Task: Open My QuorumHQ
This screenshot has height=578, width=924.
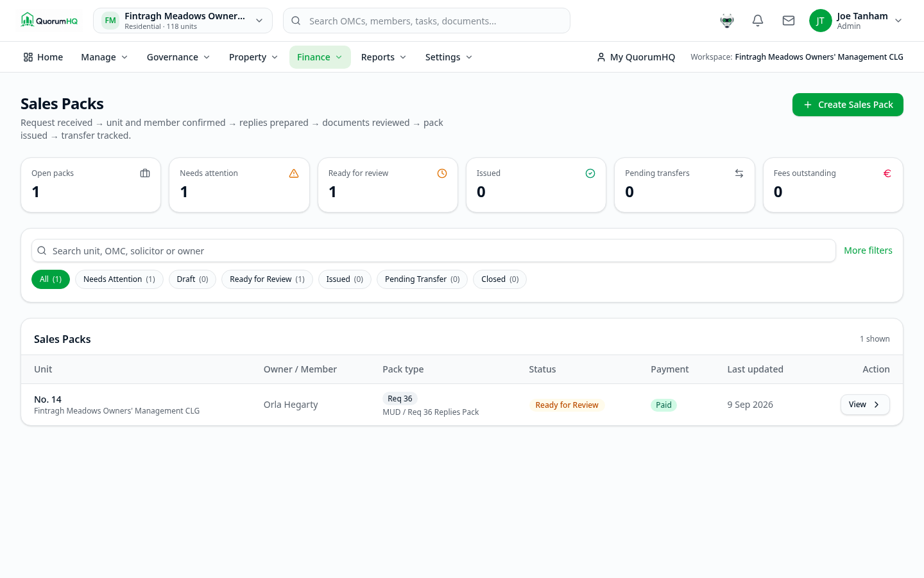Action: coord(636,57)
